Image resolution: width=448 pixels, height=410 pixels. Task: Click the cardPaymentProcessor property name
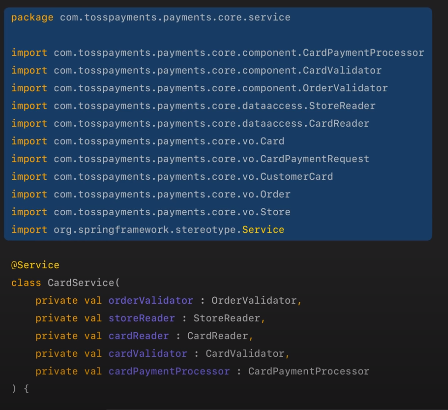click(169, 371)
